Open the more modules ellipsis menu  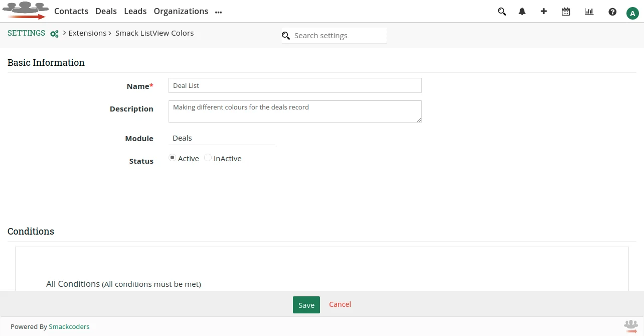click(218, 11)
